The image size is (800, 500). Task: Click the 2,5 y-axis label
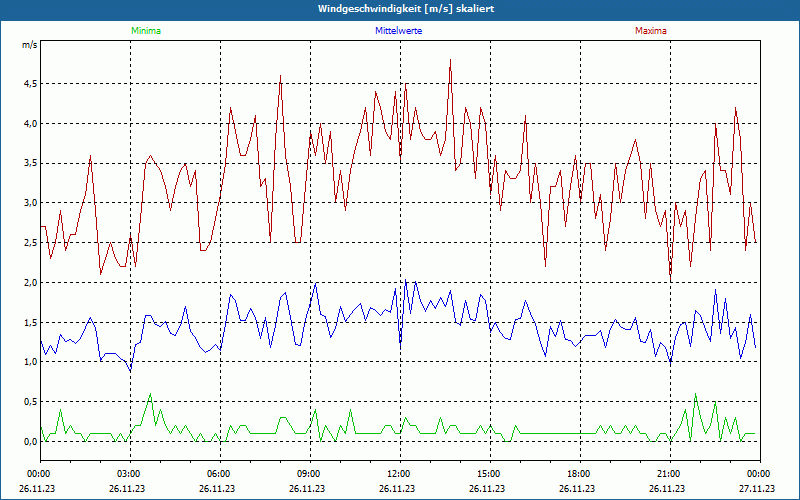pyautogui.click(x=30, y=243)
